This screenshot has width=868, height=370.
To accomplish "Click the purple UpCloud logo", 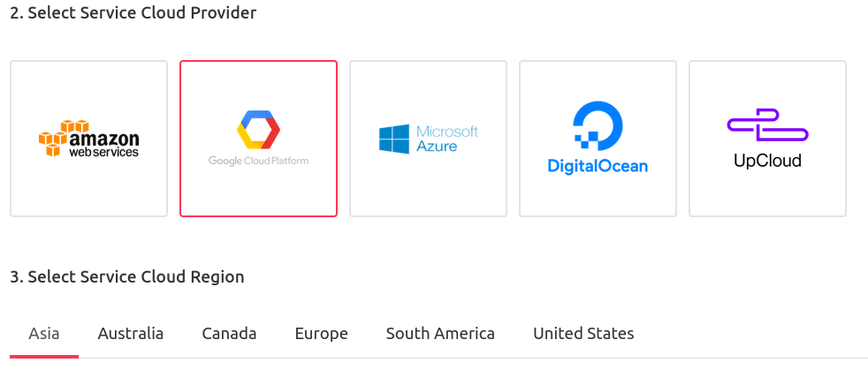I will 767,126.
